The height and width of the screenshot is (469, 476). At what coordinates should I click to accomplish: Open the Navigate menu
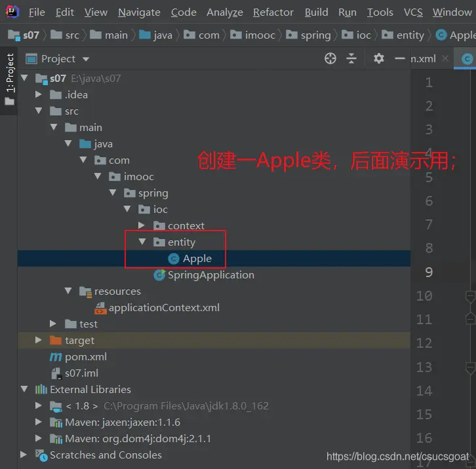point(139,12)
